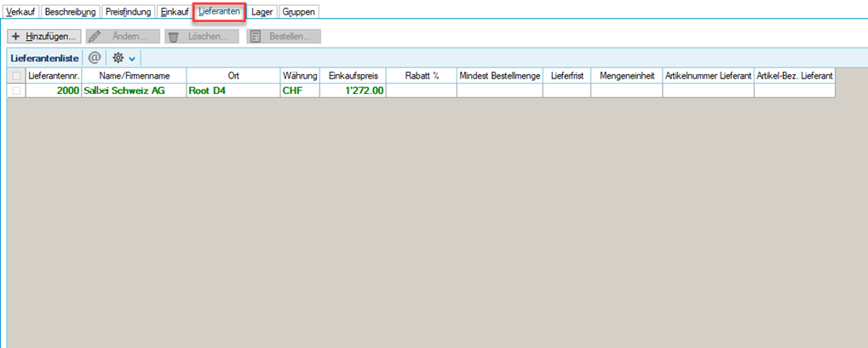Tick the checkbox for Salbei Schweiz AG row
Image resolution: width=868 pixels, height=348 pixels.
pyautogui.click(x=16, y=90)
